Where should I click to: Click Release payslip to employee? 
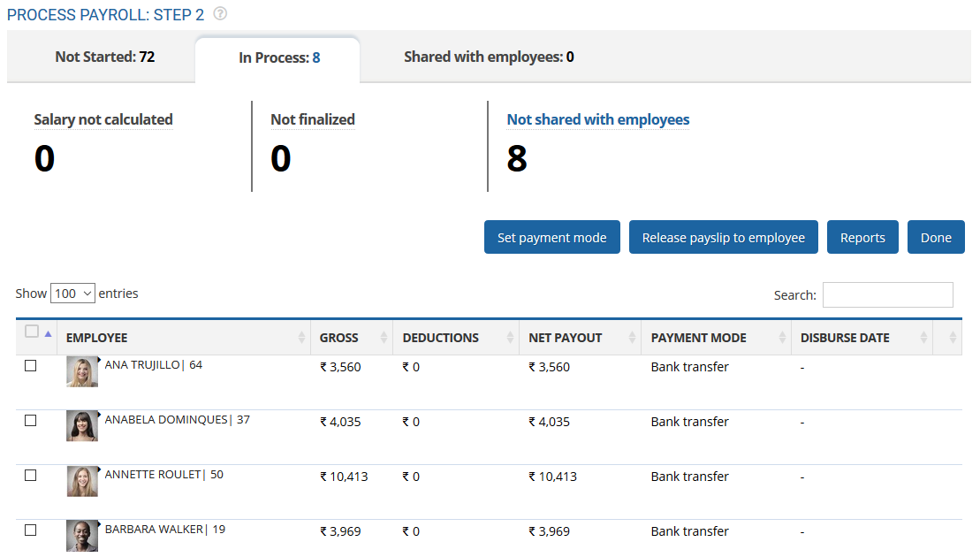[x=723, y=237]
